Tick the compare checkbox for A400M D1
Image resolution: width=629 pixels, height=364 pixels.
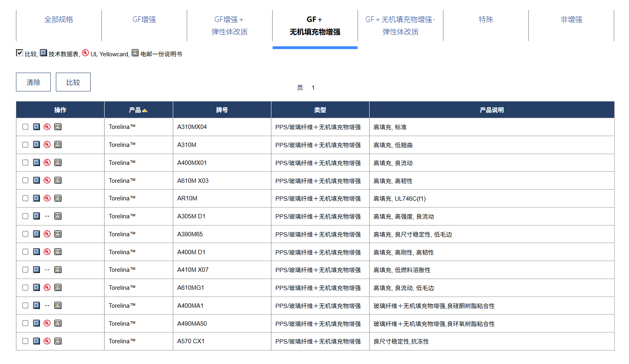pyautogui.click(x=26, y=252)
